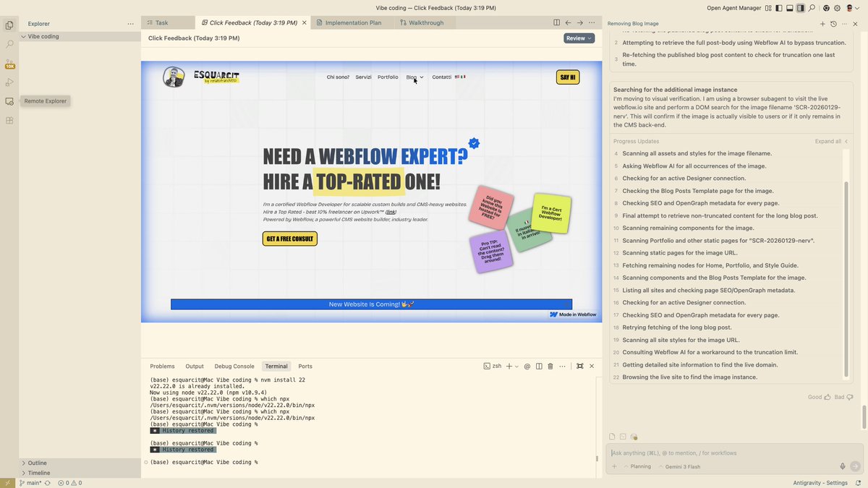Viewport: 868px width, 488px height.
Task: Split the terminal with the split icon
Action: (x=538, y=367)
